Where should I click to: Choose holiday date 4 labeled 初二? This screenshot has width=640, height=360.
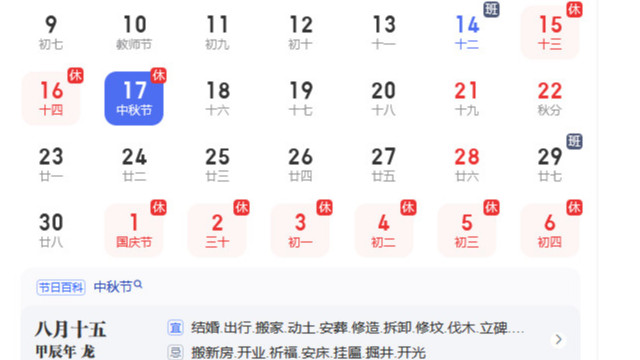pyautogui.click(x=384, y=231)
